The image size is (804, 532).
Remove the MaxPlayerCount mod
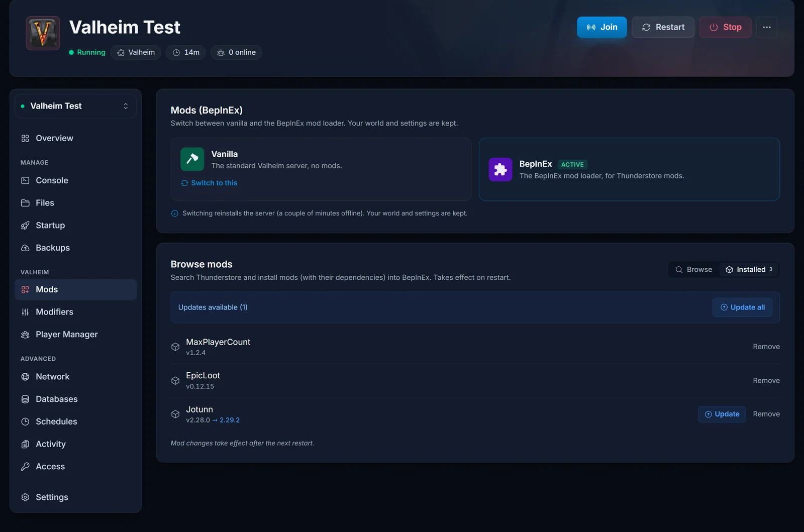[766, 347]
